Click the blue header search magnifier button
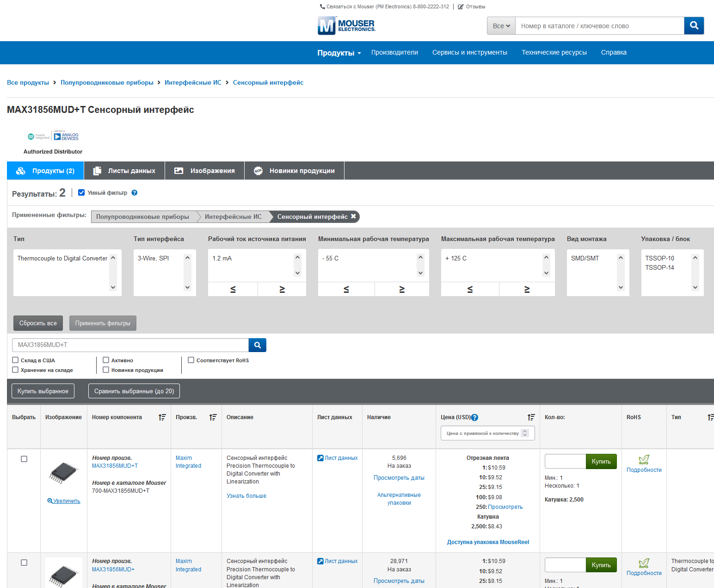The height and width of the screenshot is (588, 714). [x=694, y=26]
